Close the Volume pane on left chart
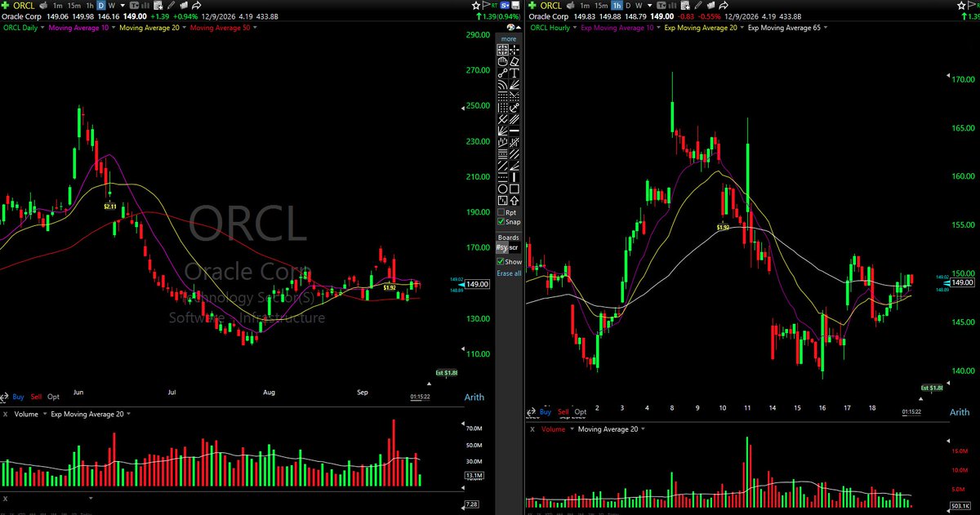The image size is (980, 515). 5,415
